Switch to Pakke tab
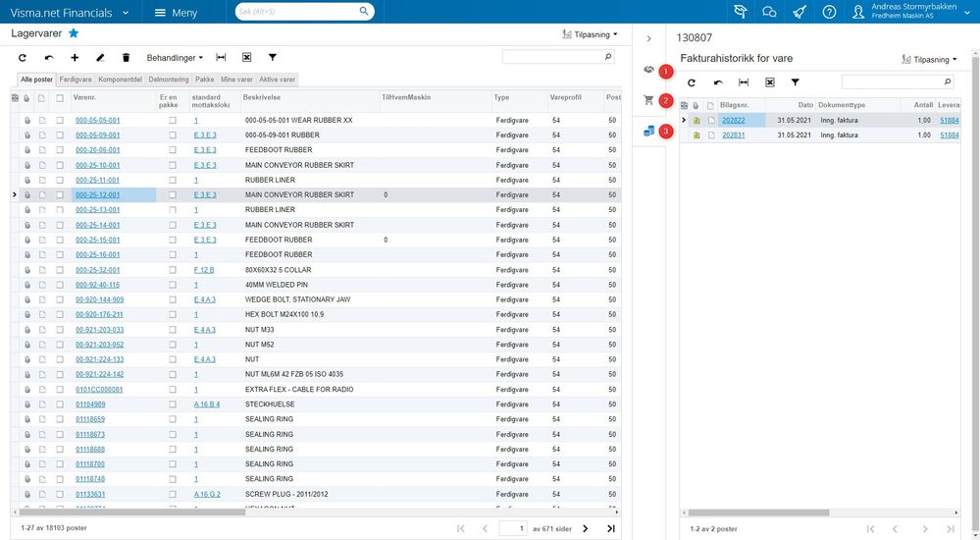The width and height of the screenshot is (980, 540). point(204,80)
